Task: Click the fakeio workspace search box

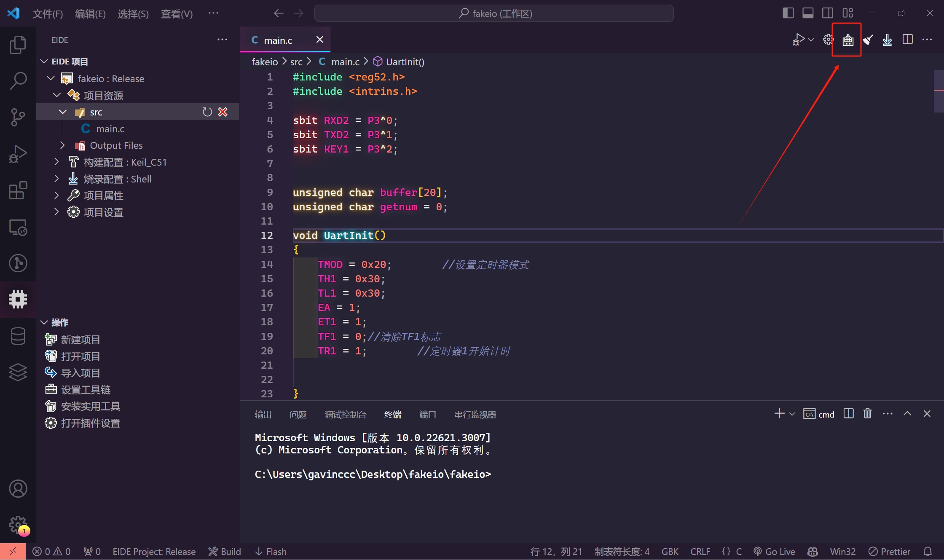Action: (x=494, y=13)
